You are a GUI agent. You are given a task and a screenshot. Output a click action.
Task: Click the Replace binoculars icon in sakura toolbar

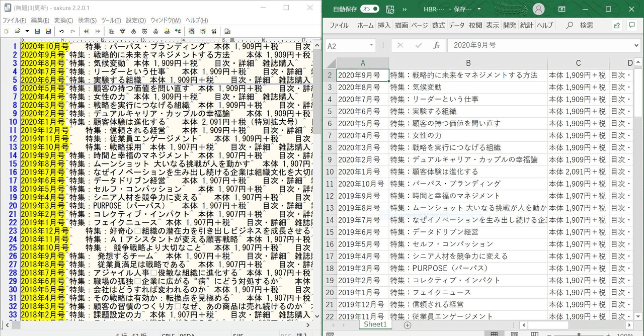tap(145, 31)
